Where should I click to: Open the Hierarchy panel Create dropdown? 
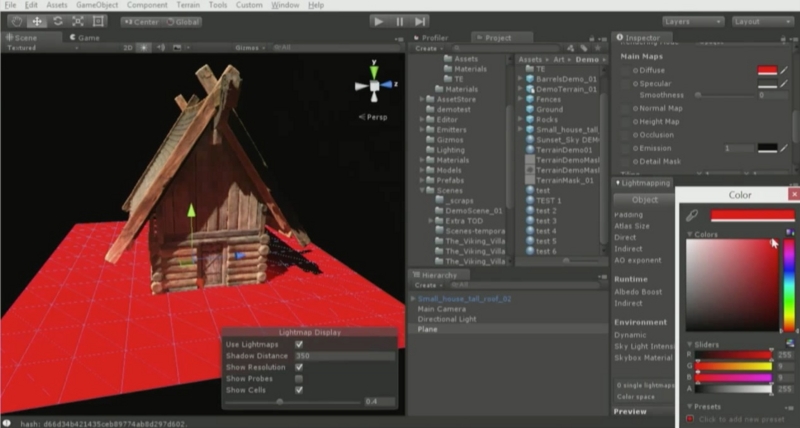[427, 285]
